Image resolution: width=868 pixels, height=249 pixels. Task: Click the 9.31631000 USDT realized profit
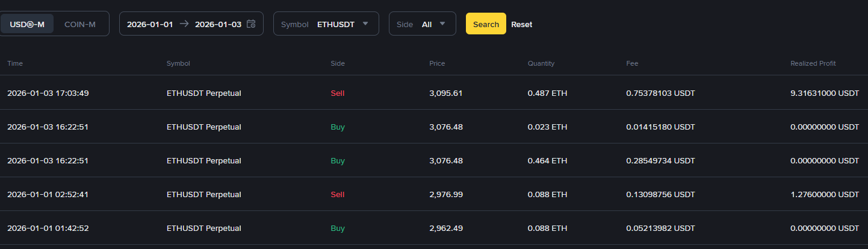(x=824, y=93)
